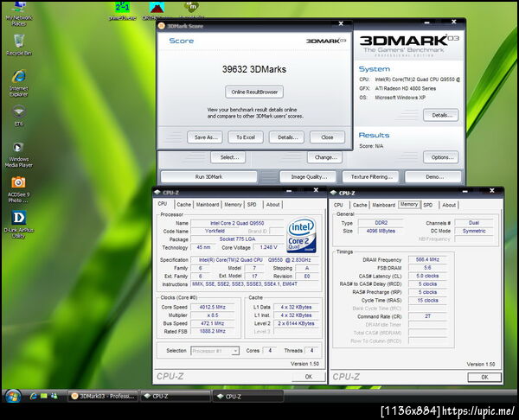Click To Excel button
The width and height of the screenshot is (519, 420).
246,137
